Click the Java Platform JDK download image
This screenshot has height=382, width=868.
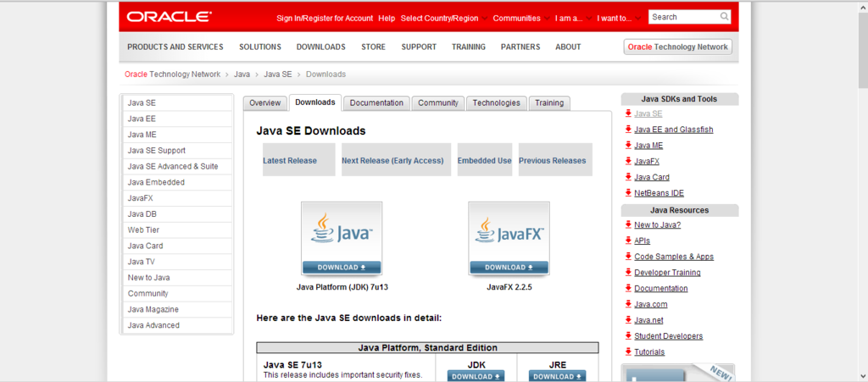[341, 239]
